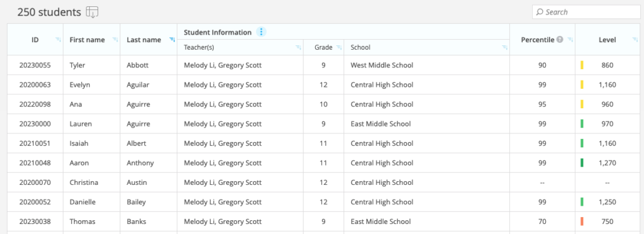Click the Last name column header
The image size is (644, 234).
click(x=144, y=40)
